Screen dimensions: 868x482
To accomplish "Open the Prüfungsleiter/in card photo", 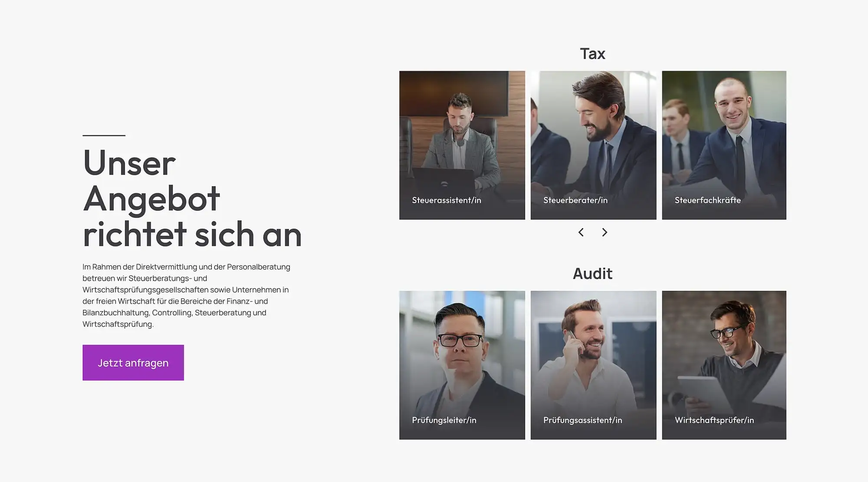I will click(462, 365).
